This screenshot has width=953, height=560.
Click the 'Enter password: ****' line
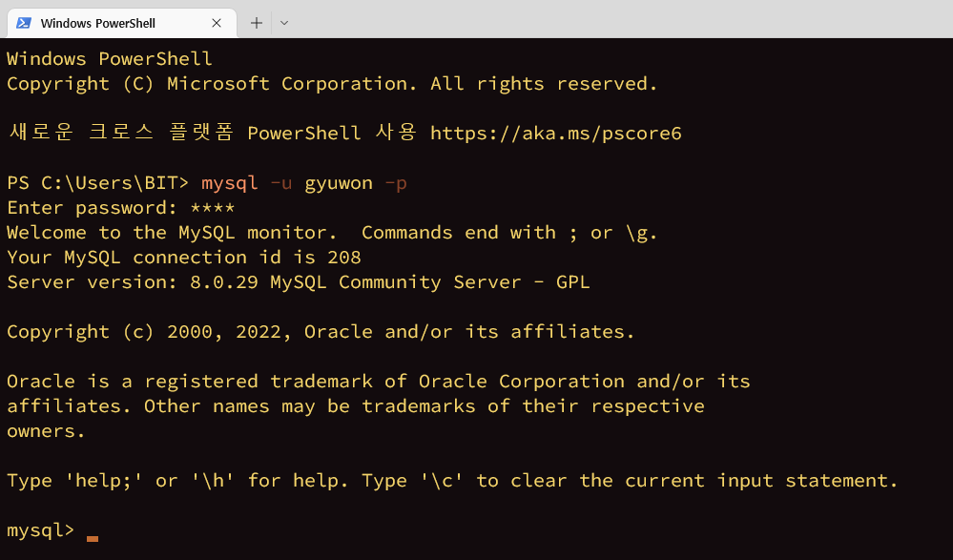pyautogui.click(x=120, y=207)
